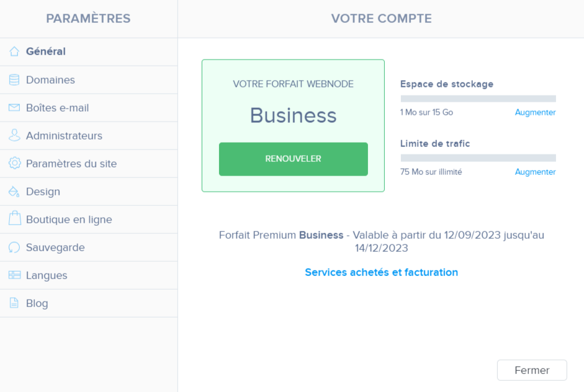Click the storage usage progress bar
Screen dimensions: 584x392
coord(478,98)
